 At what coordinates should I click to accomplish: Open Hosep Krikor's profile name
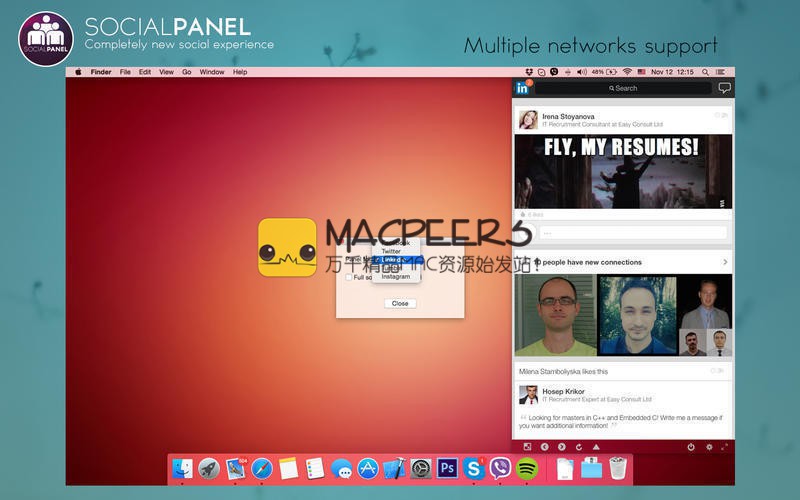563,391
